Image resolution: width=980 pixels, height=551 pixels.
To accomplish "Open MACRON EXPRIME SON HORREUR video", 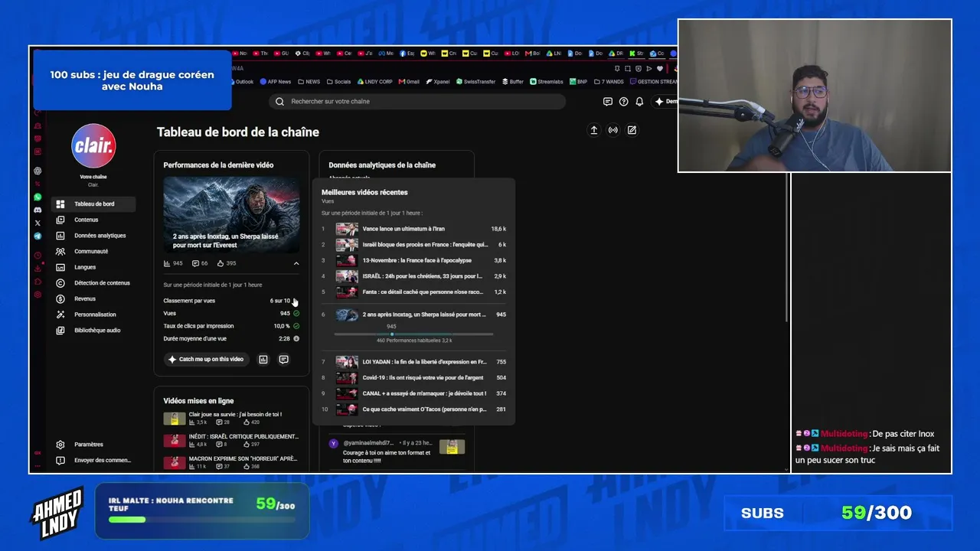I will click(x=231, y=462).
